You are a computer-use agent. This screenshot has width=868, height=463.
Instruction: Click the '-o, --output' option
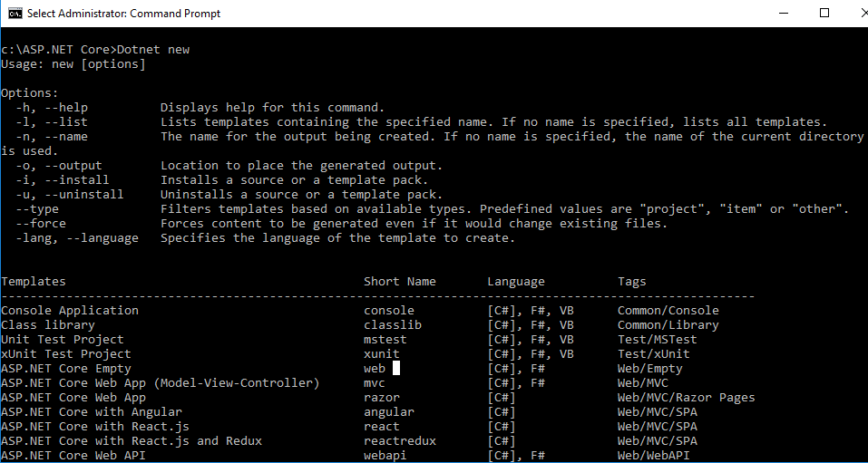(59, 165)
